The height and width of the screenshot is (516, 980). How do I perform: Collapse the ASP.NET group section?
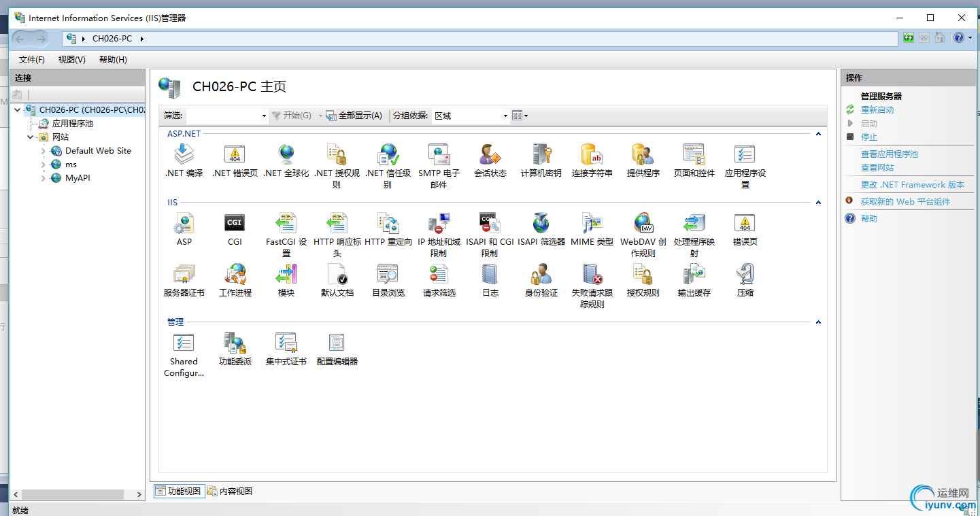818,134
